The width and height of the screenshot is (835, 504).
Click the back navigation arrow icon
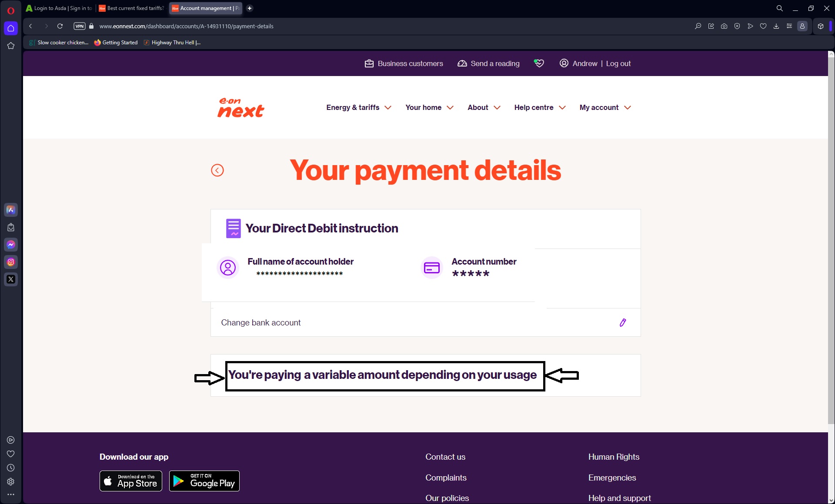(217, 170)
